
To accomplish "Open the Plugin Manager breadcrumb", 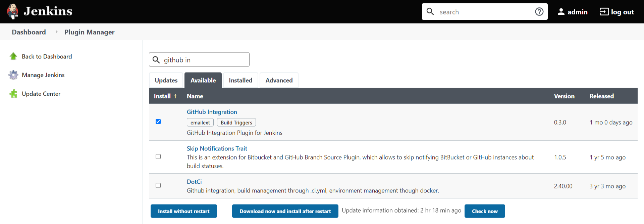I will tap(90, 32).
